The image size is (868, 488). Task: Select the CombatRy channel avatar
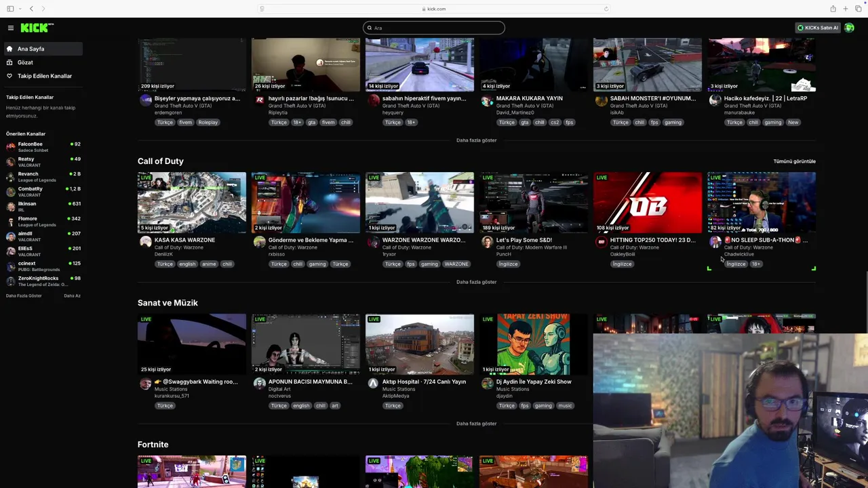click(x=10, y=191)
